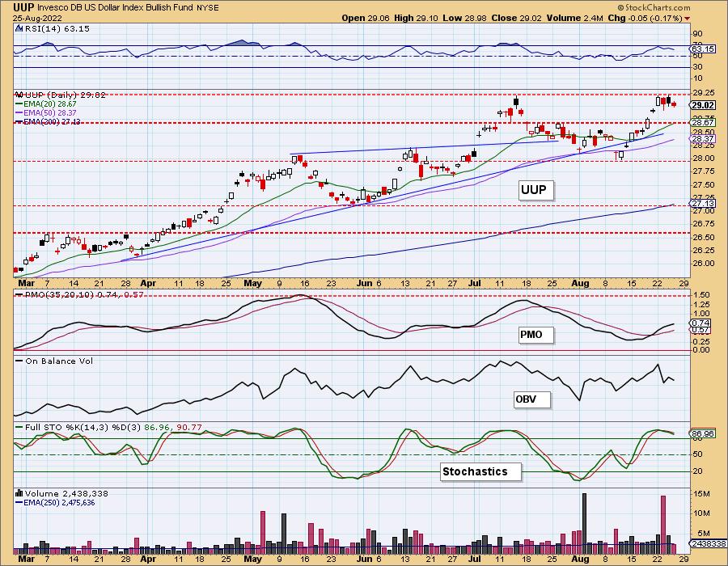This screenshot has width=728, height=566.
Task: Click the Volume 2.4M header value
Action: (x=575, y=18)
